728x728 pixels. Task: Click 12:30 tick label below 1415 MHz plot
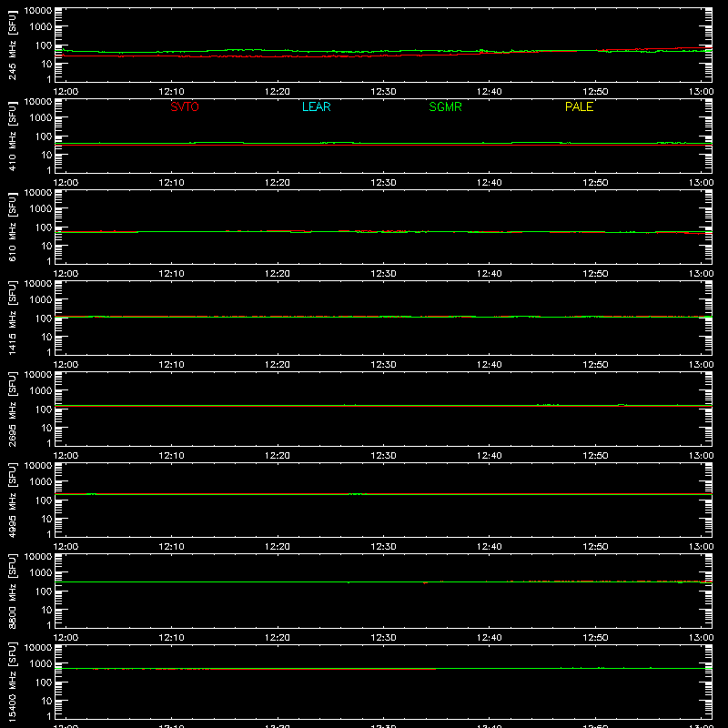(x=383, y=365)
